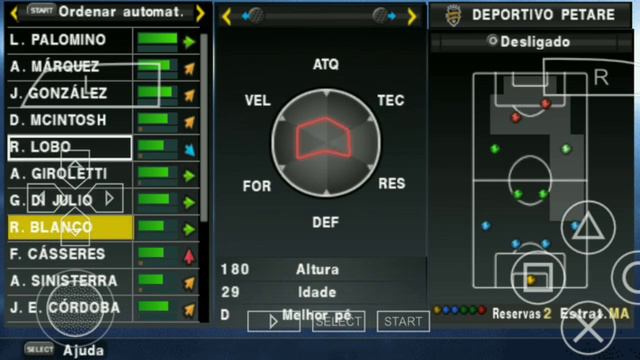This screenshot has width=640, height=360.
Task: Tap the emulator circle button
Action: [626, 278]
